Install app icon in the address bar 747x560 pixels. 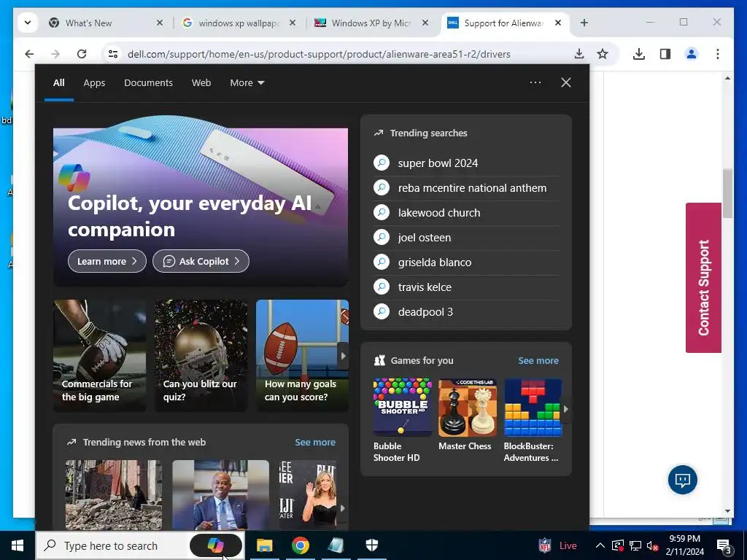[x=578, y=54]
